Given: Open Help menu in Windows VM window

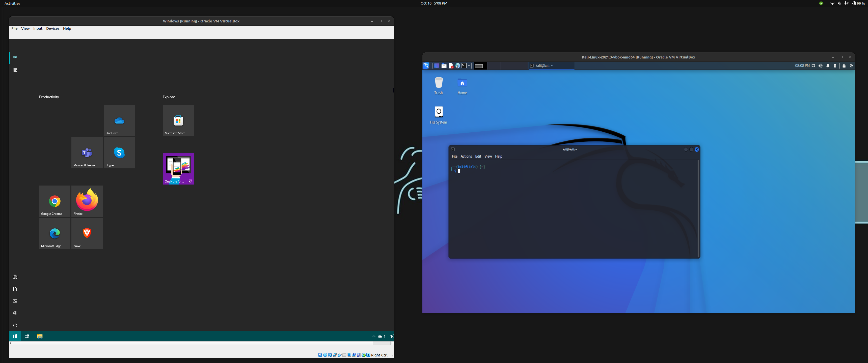Looking at the screenshot, I should pos(67,29).
